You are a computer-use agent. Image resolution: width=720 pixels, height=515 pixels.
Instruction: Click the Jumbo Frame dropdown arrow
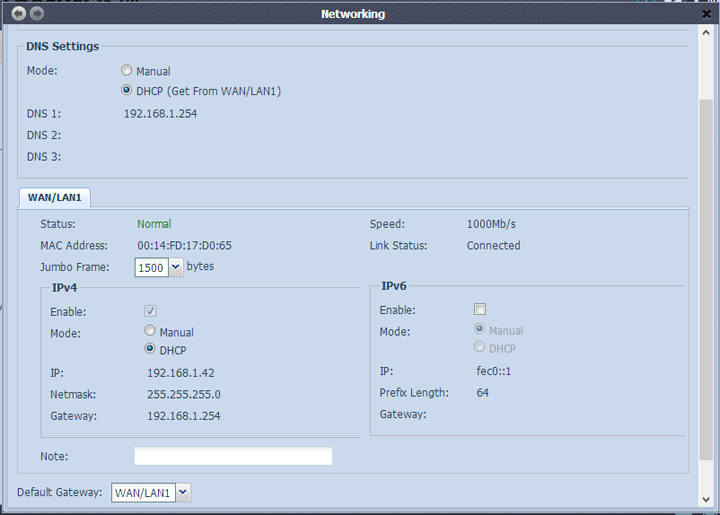point(176,267)
